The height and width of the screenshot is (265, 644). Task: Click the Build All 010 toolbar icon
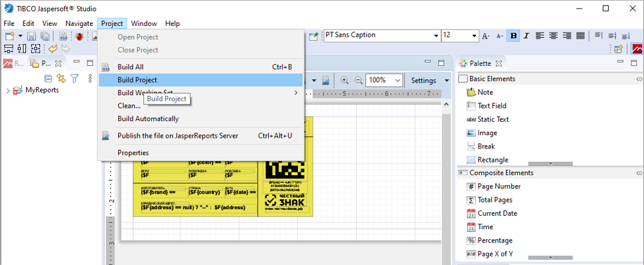point(63,37)
